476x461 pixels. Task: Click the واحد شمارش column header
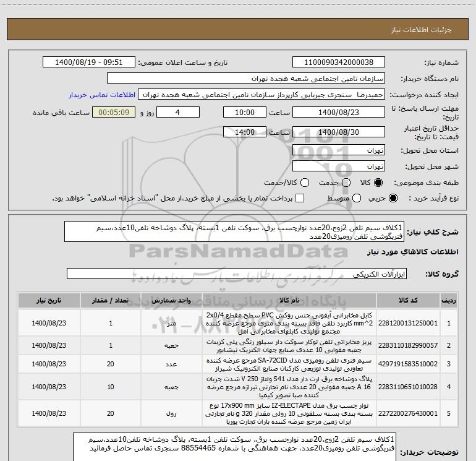click(x=171, y=301)
